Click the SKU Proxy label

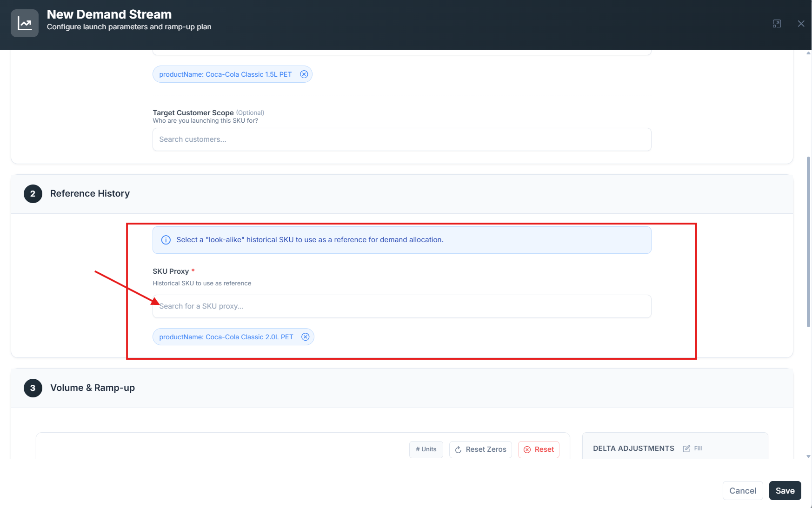point(171,271)
